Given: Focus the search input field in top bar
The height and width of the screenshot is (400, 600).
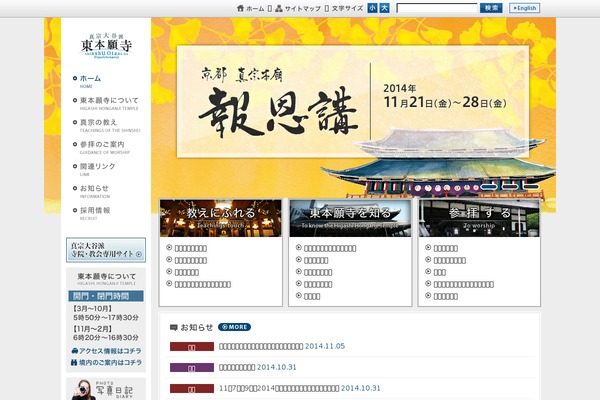Looking at the screenshot, I should pyautogui.click(x=437, y=8).
